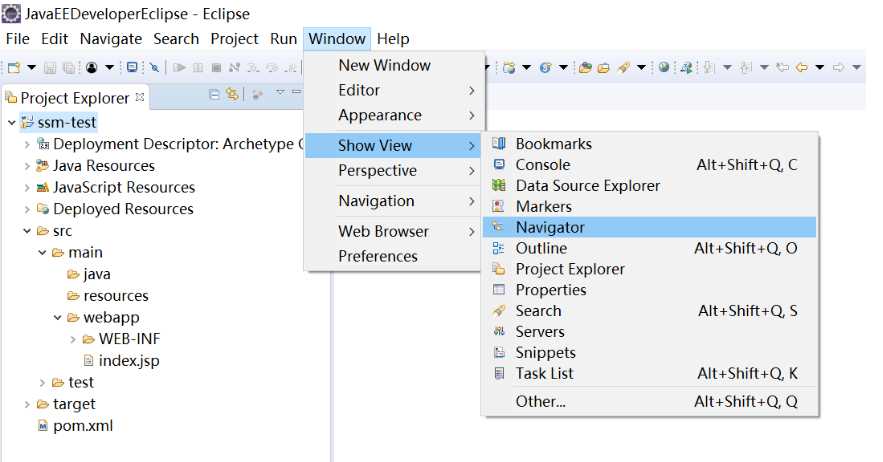Click the Last Edit Location toolbar icon

(782, 68)
